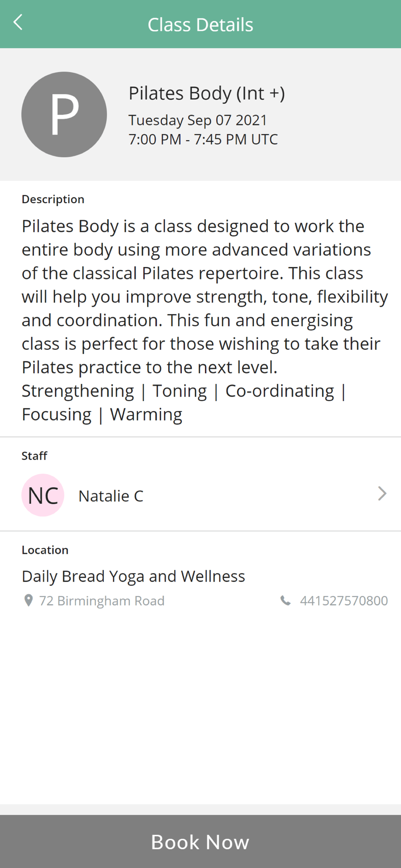This screenshot has height=868, width=401.
Task: Click the Description section label
Action: (53, 200)
